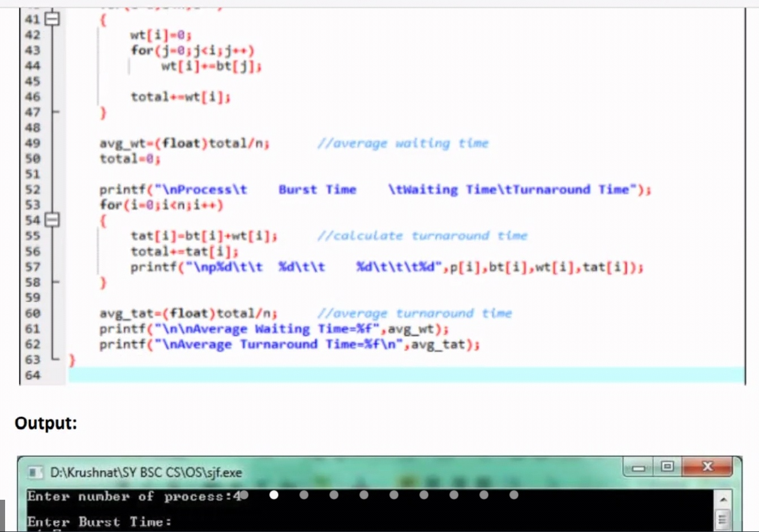759x532 pixels.
Task: Click line number 64 in the gutter
Action: point(33,375)
